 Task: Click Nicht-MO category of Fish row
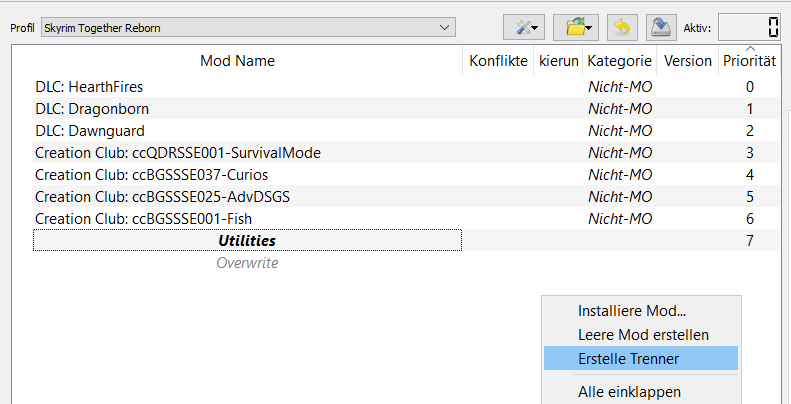[620, 218]
